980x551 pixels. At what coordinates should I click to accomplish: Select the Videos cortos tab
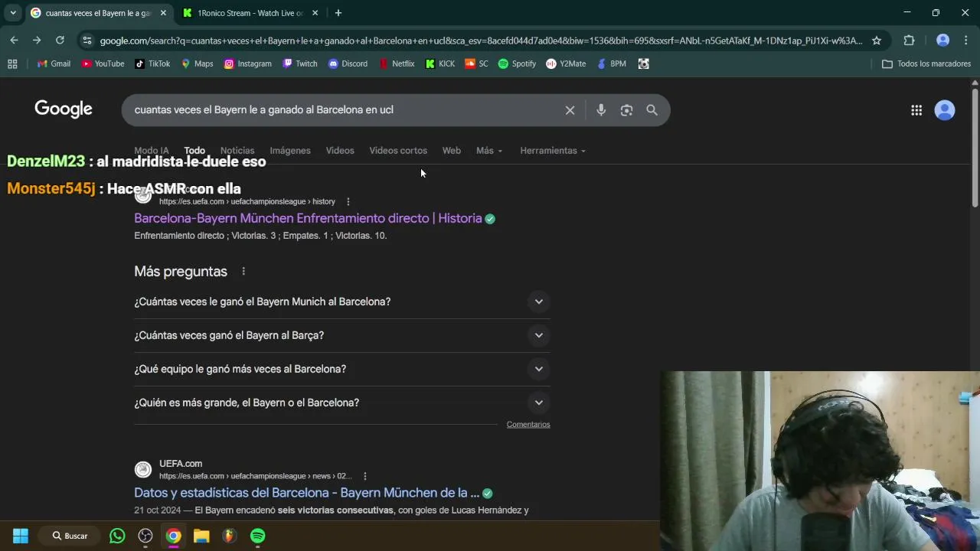pyautogui.click(x=398, y=151)
